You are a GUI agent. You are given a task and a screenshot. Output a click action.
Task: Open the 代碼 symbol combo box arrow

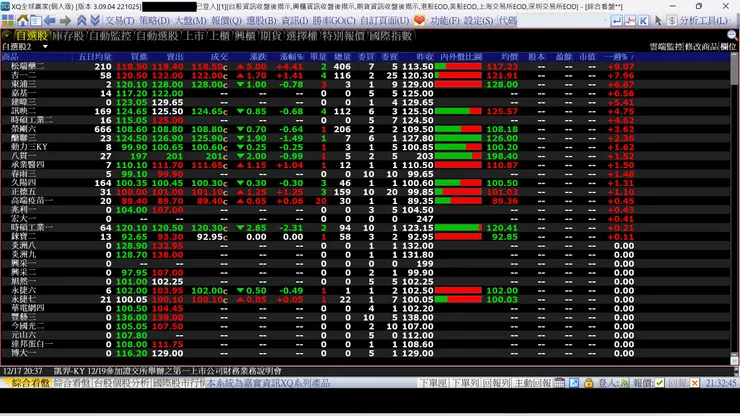click(x=606, y=21)
